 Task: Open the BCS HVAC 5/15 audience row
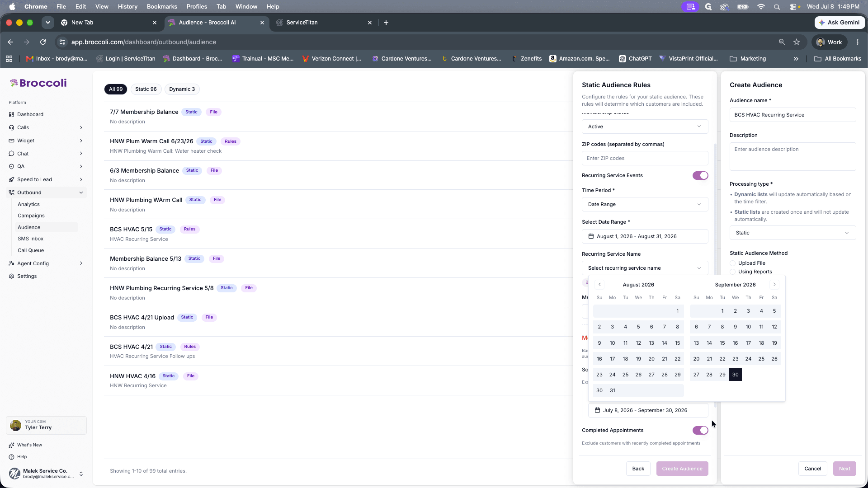pos(338,234)
